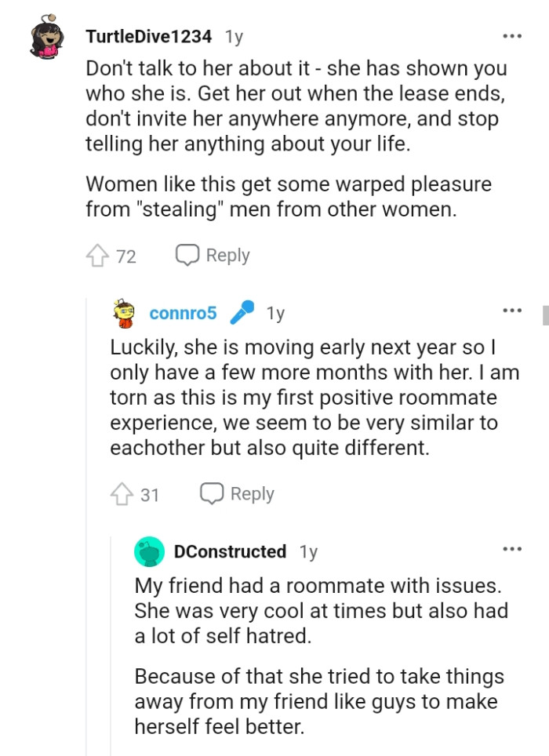Open DConstructed's user profile
This screenshot has width=549, height=756.
pos(230,551)
